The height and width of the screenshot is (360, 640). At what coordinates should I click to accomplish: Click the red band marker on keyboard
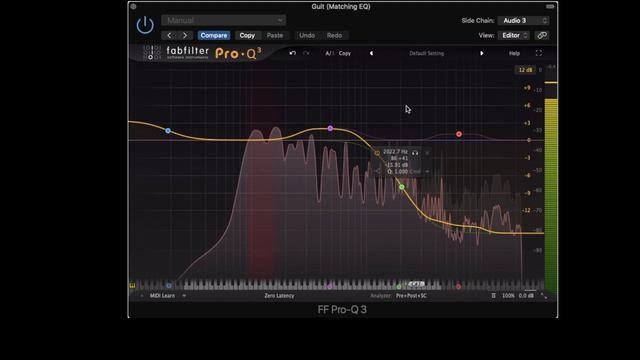(458, 287)
